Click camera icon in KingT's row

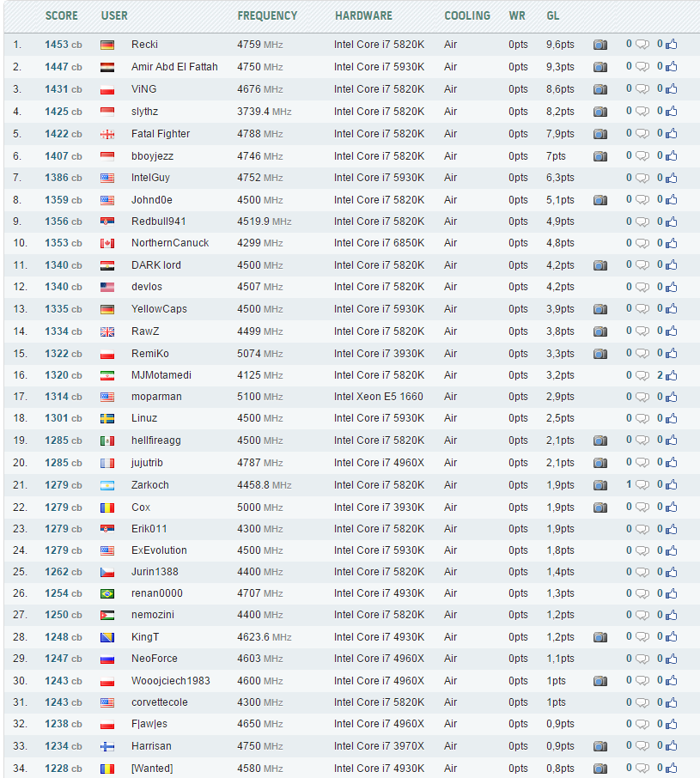[x=600, y=637]
